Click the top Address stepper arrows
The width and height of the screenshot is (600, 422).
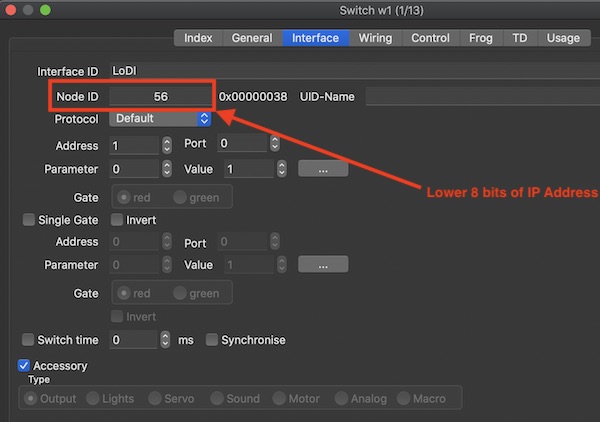[x=166, y=145]
